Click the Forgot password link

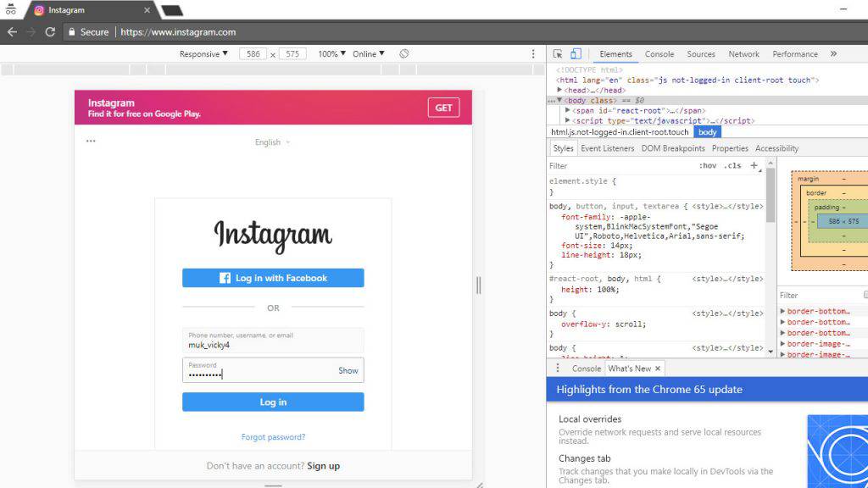click(273, 437)
